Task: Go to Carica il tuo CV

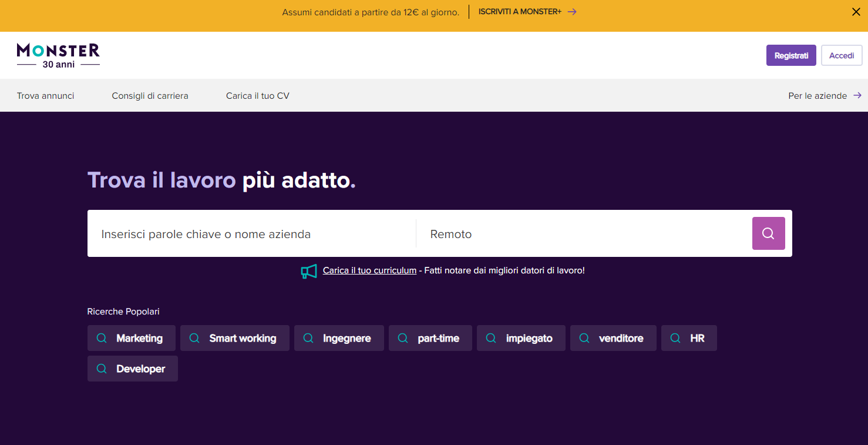Action: (x=257, y=95)
